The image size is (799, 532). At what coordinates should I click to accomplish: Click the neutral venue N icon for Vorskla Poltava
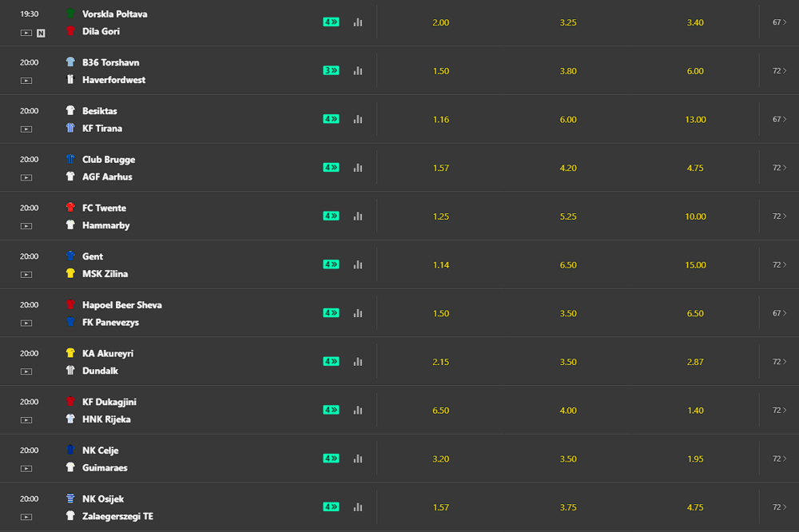[41, 33]
